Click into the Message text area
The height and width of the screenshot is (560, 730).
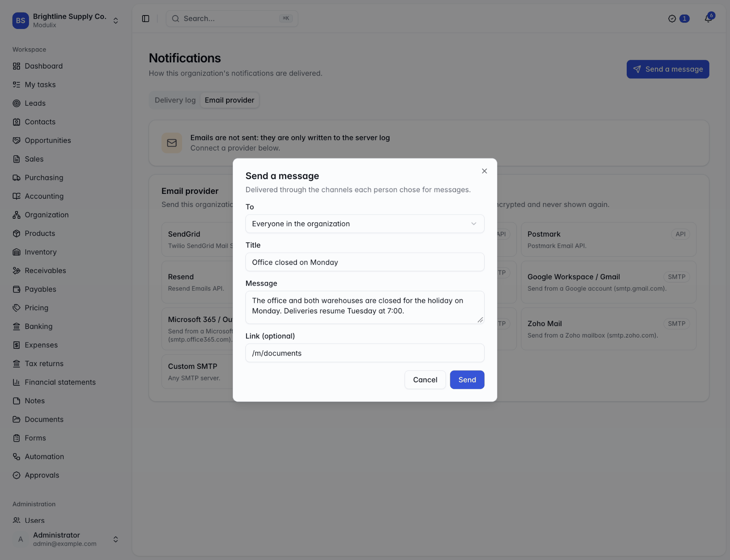365,307
